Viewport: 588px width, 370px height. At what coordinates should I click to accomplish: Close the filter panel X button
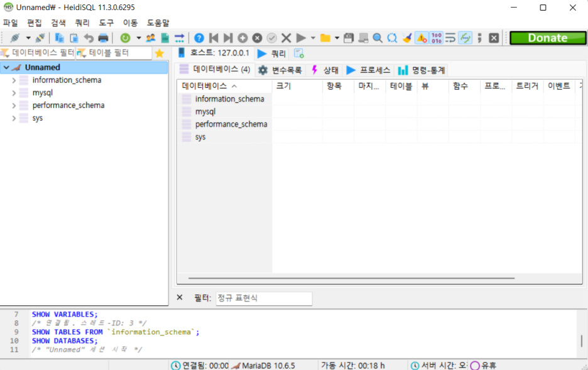pyautogui.click(x=180, y=298)
